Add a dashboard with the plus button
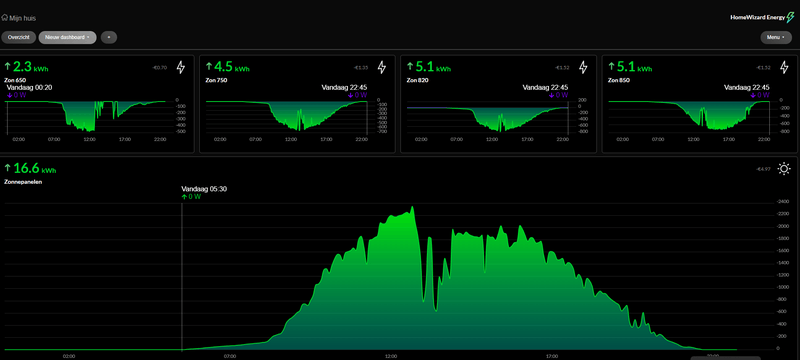Viewport: 800px width, 360px height. (x=109, y=37)
